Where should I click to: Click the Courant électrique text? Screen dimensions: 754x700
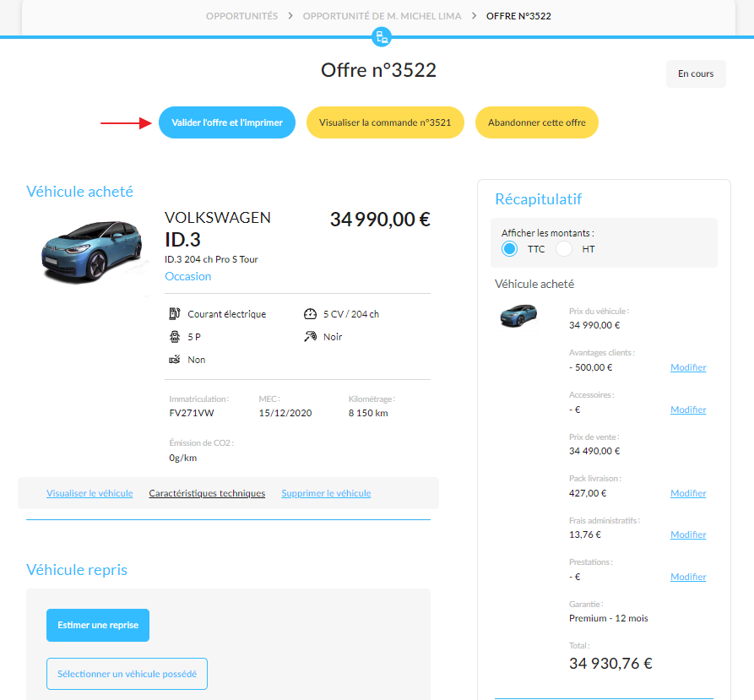[x=226, y=314]
